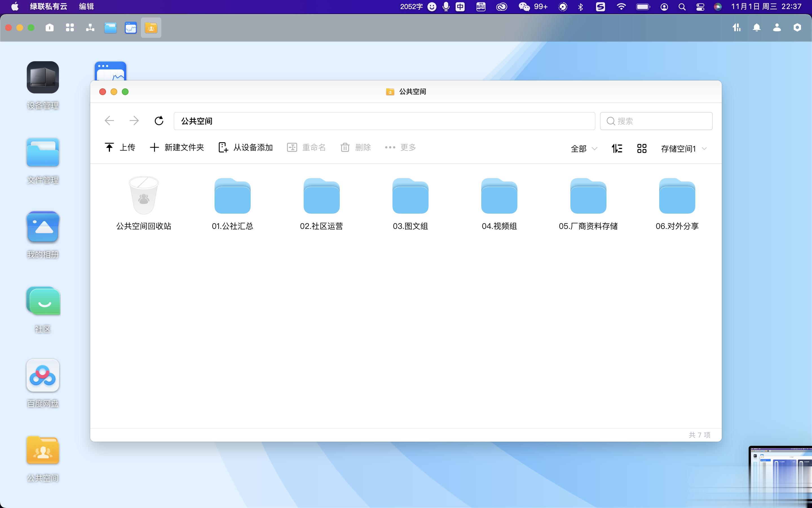Click the Wi-Fi status icon

coord(621,6)
